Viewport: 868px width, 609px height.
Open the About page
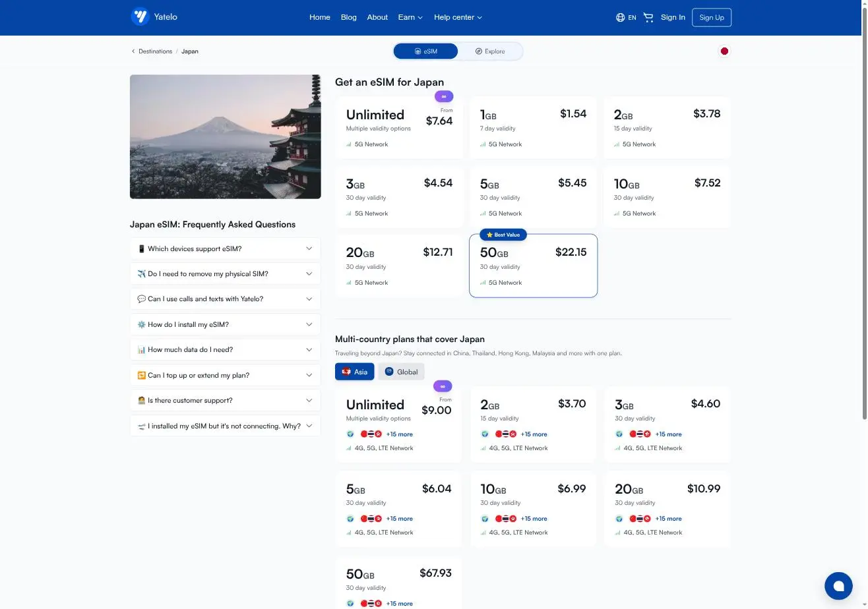tap(377, 17)
